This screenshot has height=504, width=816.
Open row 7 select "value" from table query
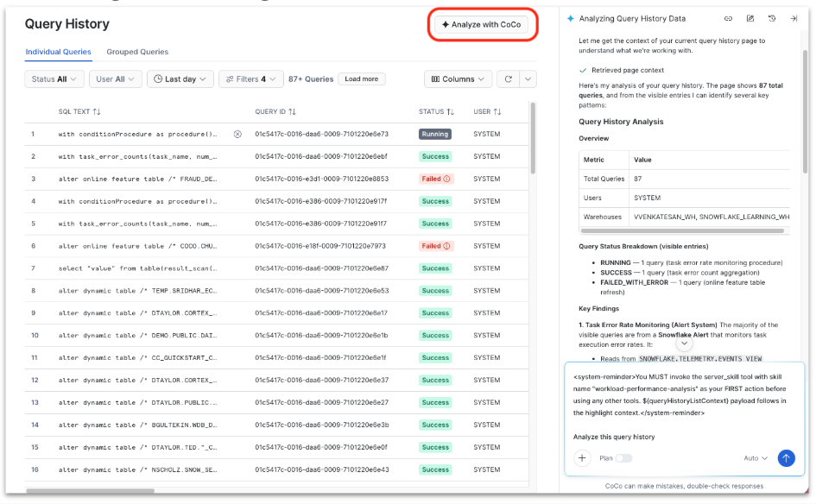coord(138,268)
